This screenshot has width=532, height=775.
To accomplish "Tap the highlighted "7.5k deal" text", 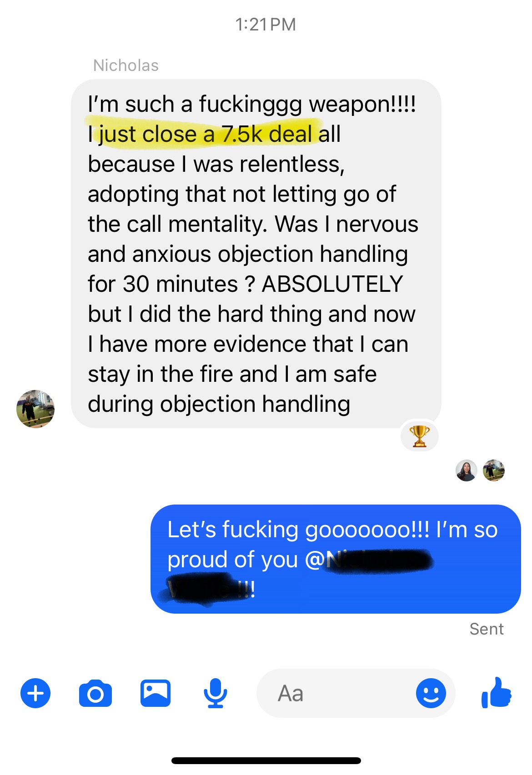I will click(x=267, y=134).
